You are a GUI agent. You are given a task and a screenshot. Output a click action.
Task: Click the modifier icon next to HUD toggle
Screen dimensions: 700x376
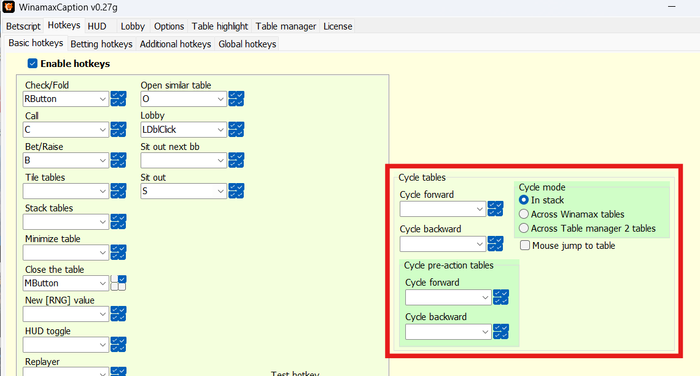pos(118,345)
